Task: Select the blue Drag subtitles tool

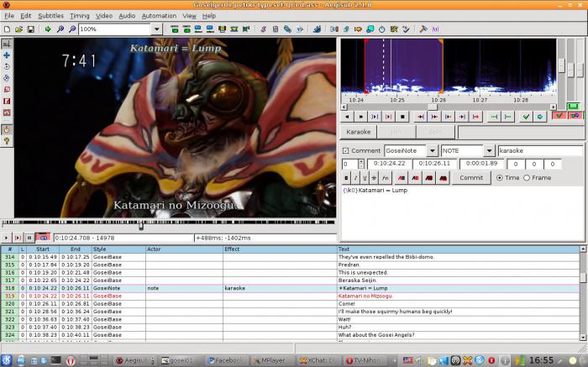Action: [7, 55]
